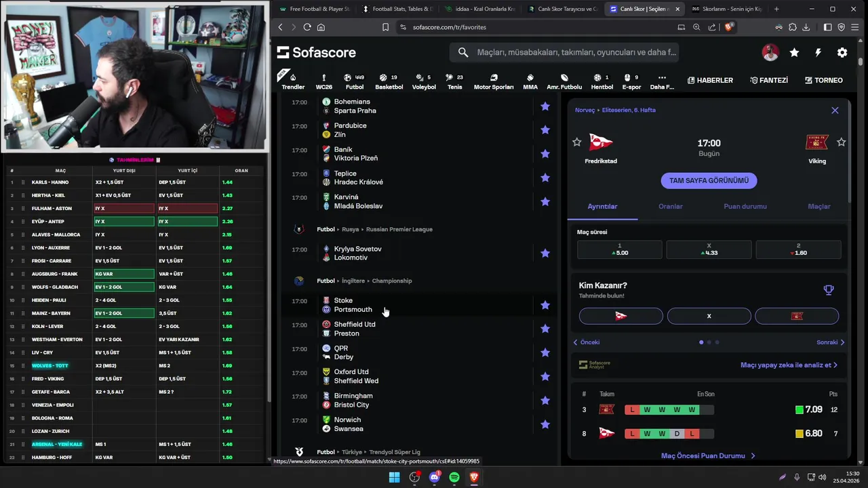Open the user profile avatar
This screenshot has height=488, width=868.
point(770,52)
